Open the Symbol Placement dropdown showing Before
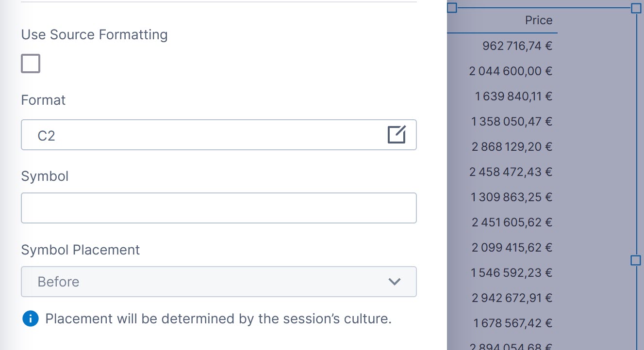This screenshot has width=644, height=350. click(218, 282)
